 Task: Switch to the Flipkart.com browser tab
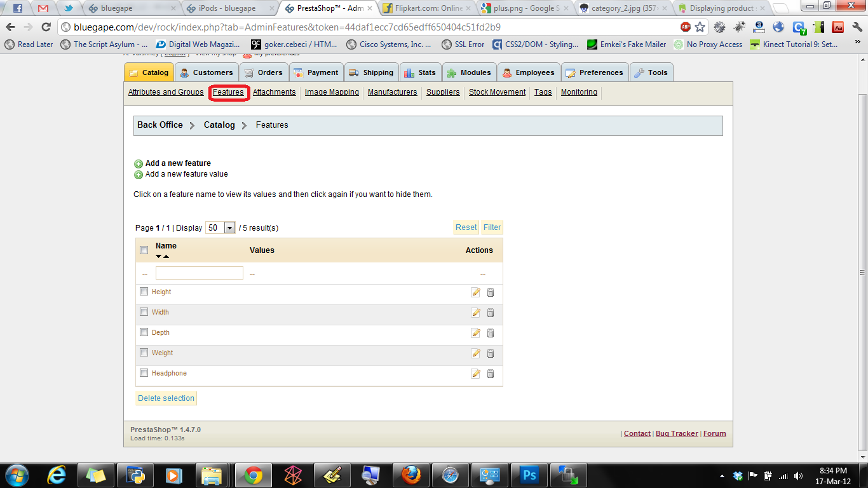426,8
